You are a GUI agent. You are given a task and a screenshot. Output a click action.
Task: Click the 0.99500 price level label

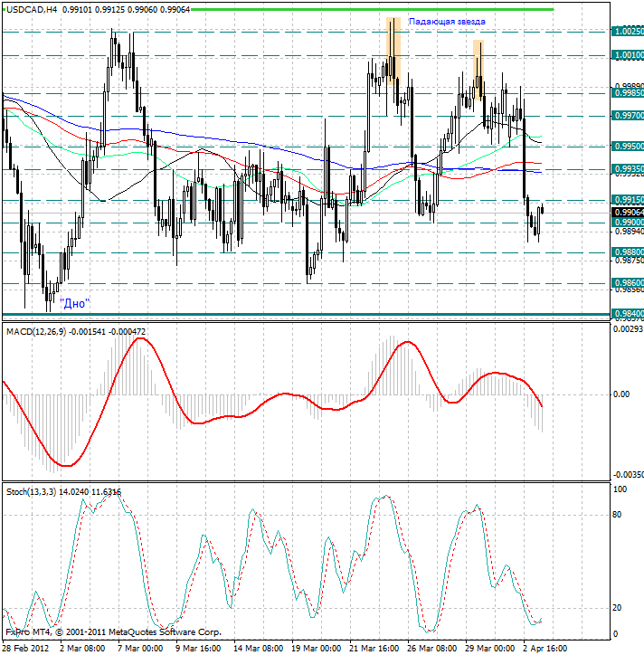(628, 146)
